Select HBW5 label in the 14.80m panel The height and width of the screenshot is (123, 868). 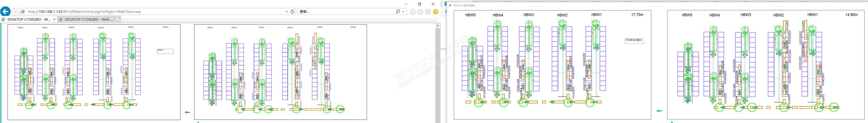click(687, 15)
